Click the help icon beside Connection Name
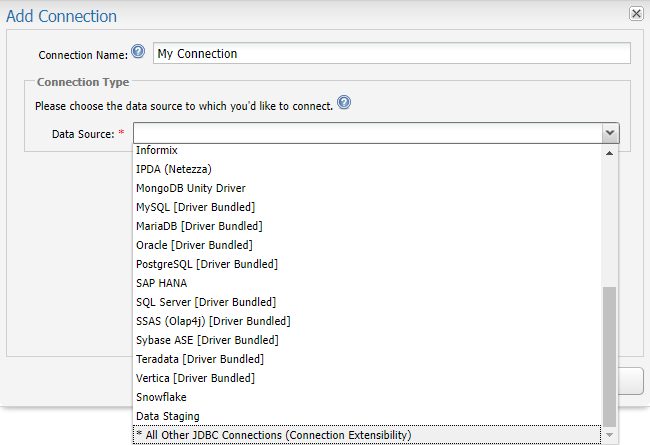Image resolution: width=650 pixels, height=445 pixels. pos(138,51)
